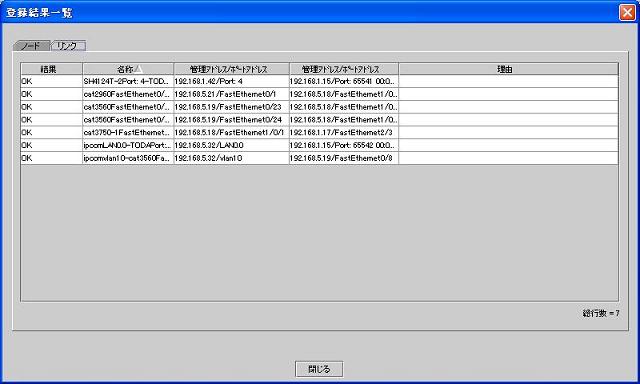
Task: Click the 総行数 = 7 row count label
Action: coord(601,313)
